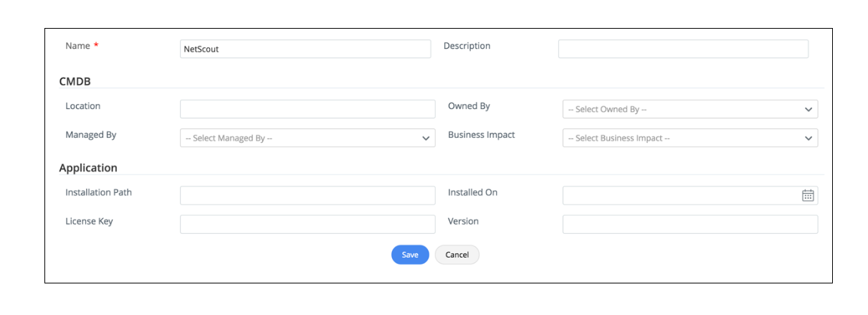Focus the License Key input box
868x315 pixels.
pyautogui.click(x=307, y=224)
